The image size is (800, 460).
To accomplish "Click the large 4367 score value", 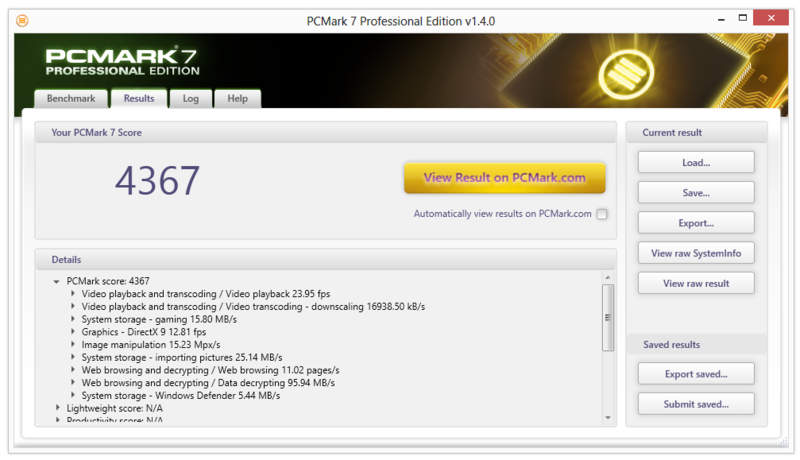I will pyautogui.click(x=157, y=181).
